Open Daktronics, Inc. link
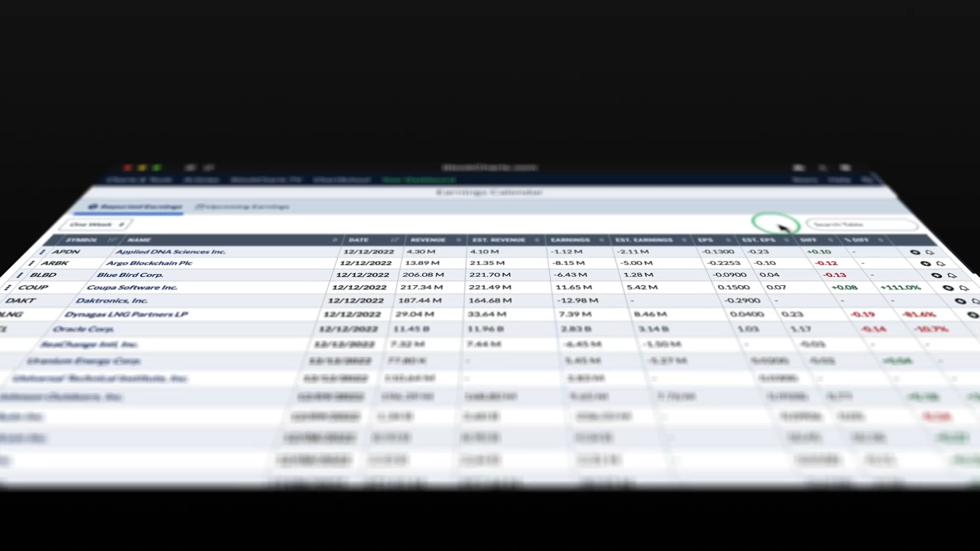Image resolution: width=980 pixels, height=551 pixels. pyautogui.click(x=112, y=301)
